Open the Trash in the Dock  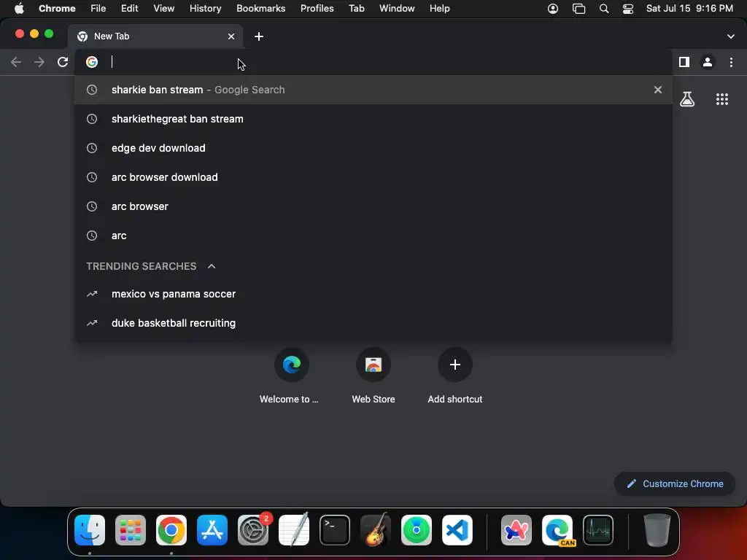tap(657, 530)
